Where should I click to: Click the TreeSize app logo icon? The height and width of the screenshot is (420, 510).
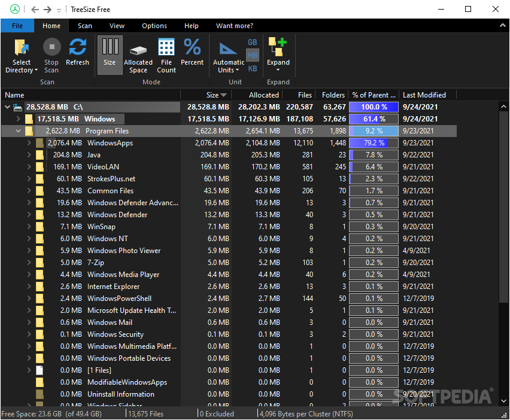click(x=14, y=9)
